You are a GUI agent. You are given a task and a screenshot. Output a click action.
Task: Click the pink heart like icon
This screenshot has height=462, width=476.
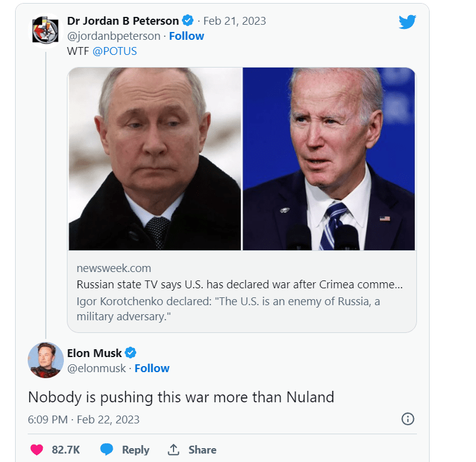[37, 449]
